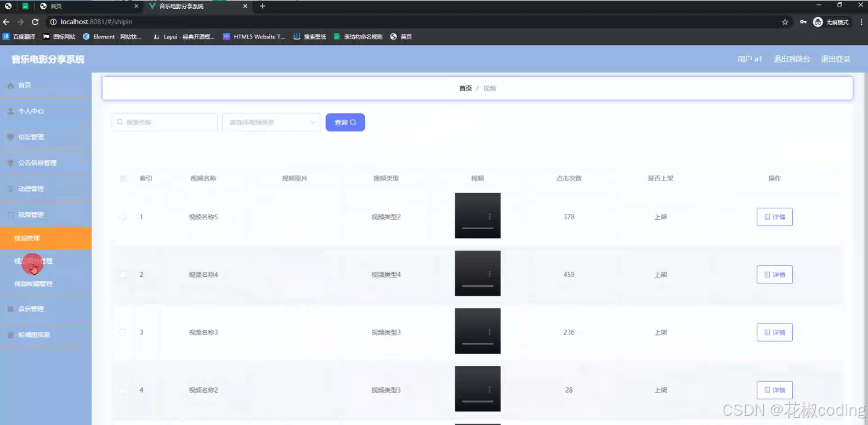Screen dimensions: 868x425
Task: Open video options dots in 视频名称4 row
Action: pyautogui.click(x=490, y=274)
